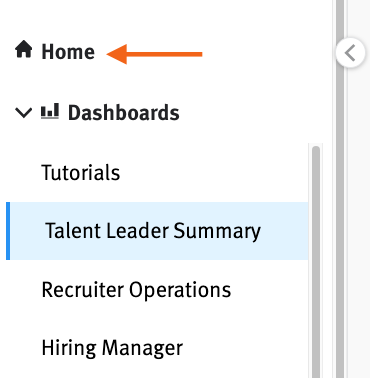Click blank row space right of Hiring Manager

coord(245,348)
